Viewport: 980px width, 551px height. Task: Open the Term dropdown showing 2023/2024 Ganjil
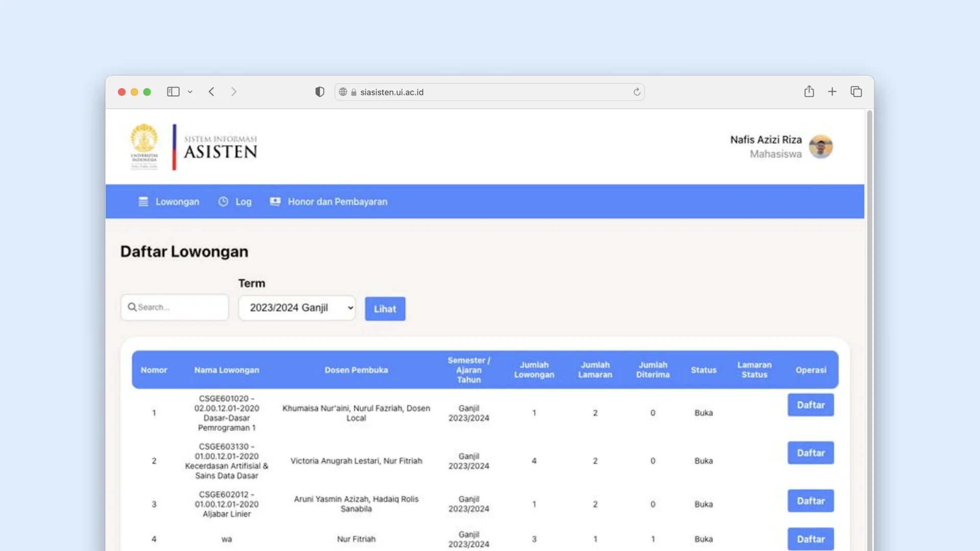click(x=297, y=308)
